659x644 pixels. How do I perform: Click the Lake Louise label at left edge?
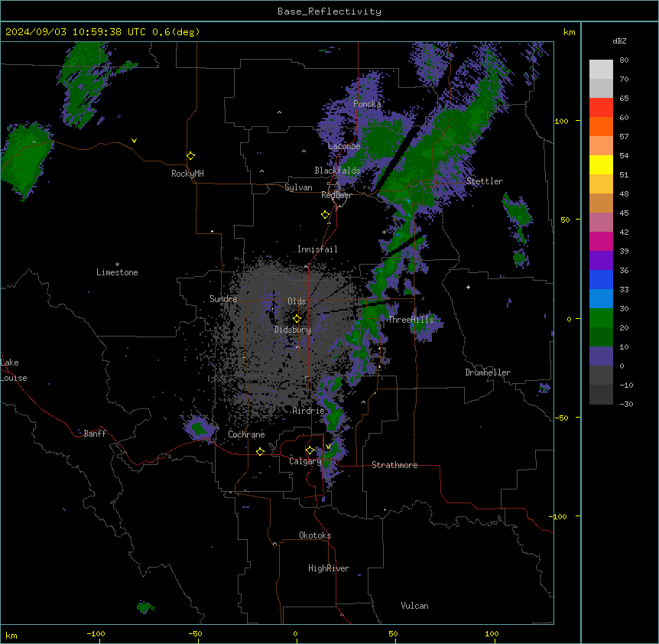click(14, 370)
